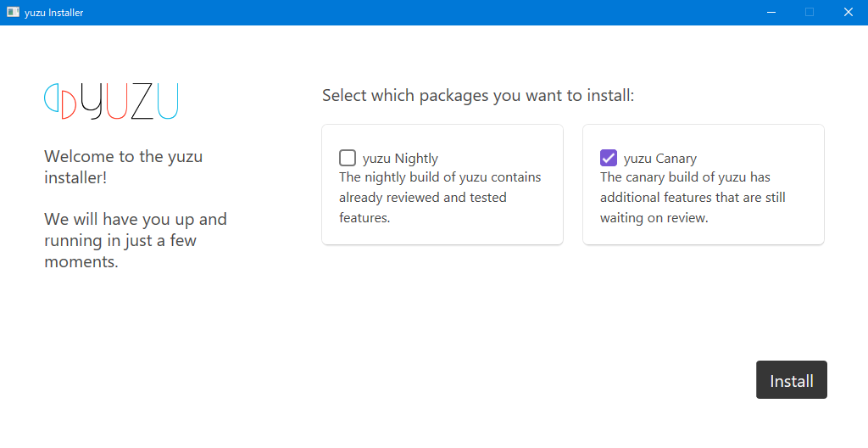The image size is (868, 448).
Task: Enable the yuzu Nightly checkbox
Action: coord(348,158)
